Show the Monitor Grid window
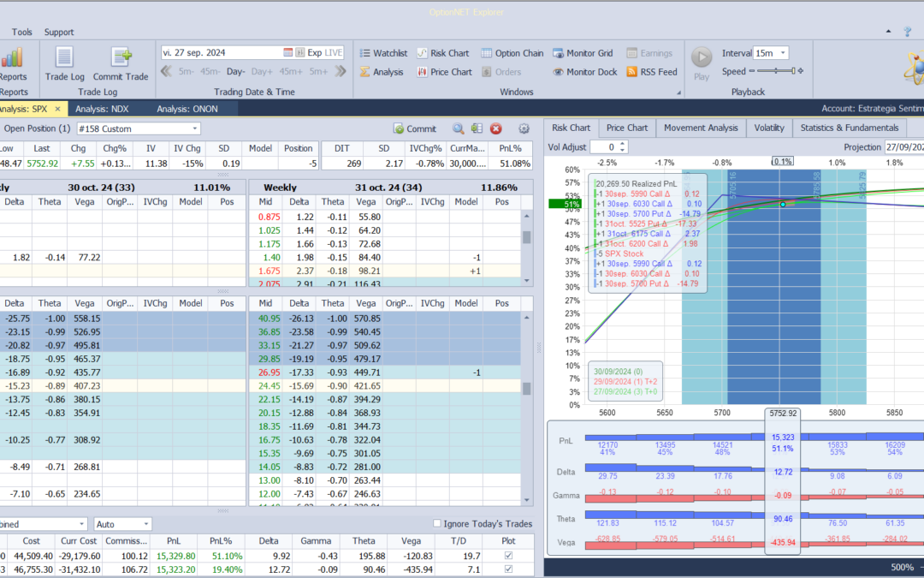Viewport: 924px width, 578px height. click(588, 53)
